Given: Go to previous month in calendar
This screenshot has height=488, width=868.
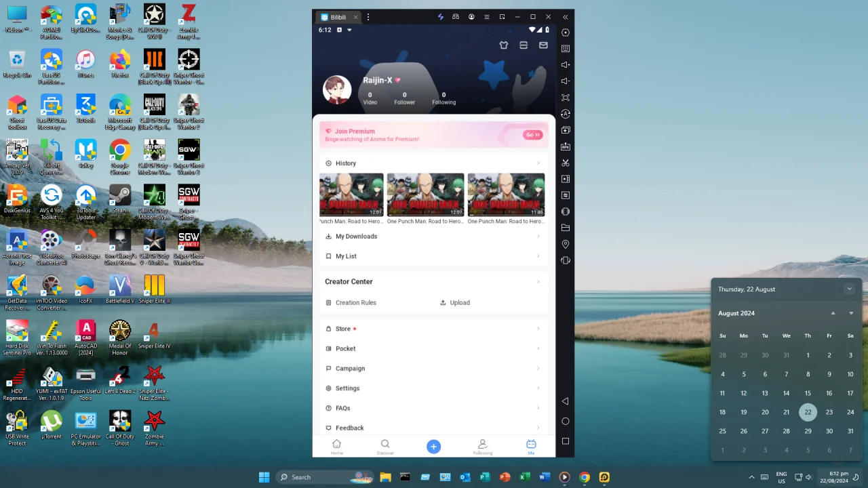Looking at the screenshot, I should click(833, 313).
